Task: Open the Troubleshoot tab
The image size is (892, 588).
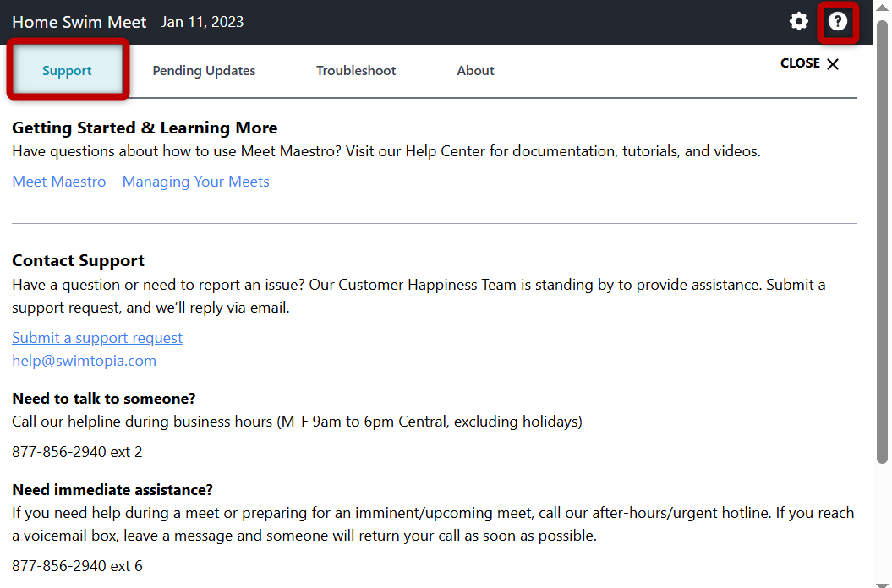Action: (x=356, y=70)
